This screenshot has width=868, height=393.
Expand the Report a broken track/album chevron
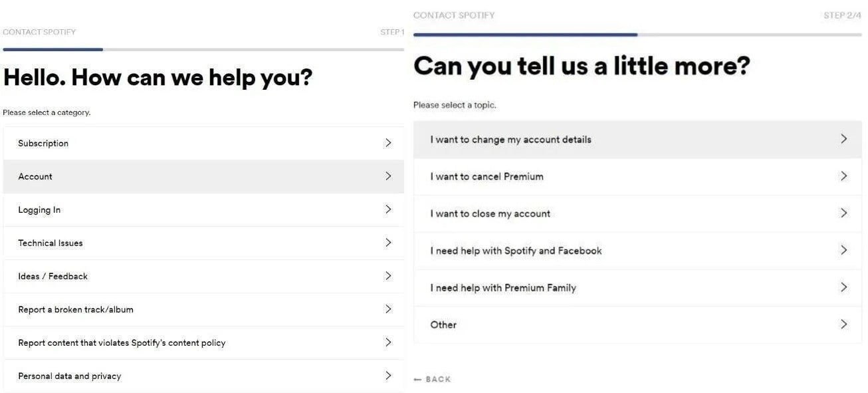coord(388,309)
